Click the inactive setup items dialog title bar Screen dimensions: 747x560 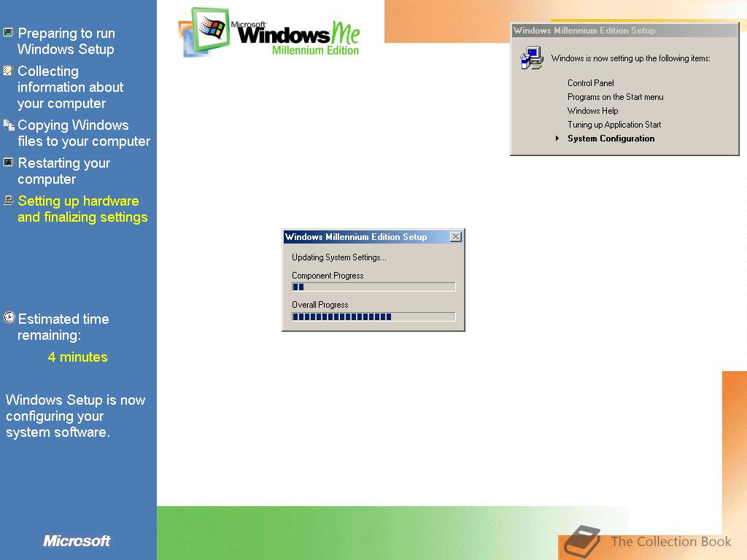pyautogui.click(x=624, y=31)
